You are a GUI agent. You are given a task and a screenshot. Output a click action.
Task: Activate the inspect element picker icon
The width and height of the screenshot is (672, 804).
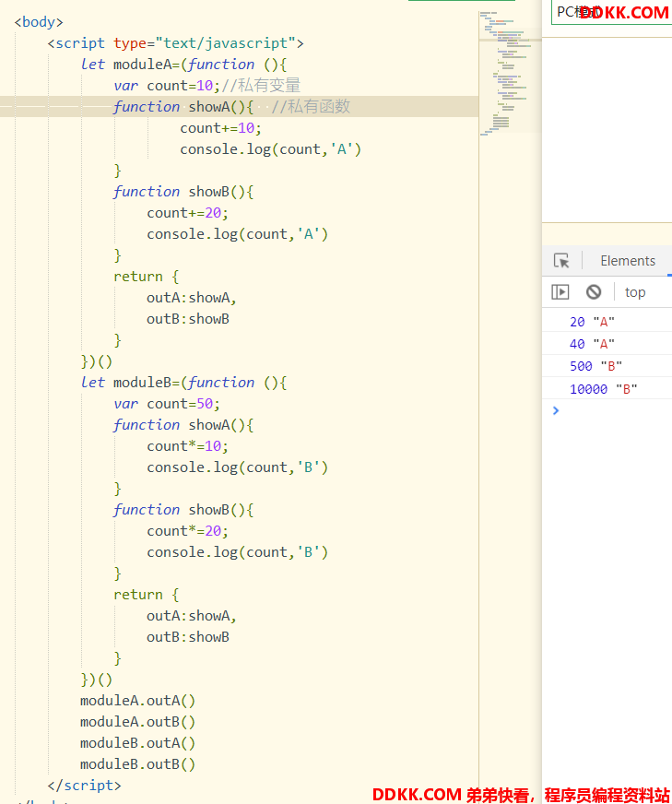pos(561,261)
